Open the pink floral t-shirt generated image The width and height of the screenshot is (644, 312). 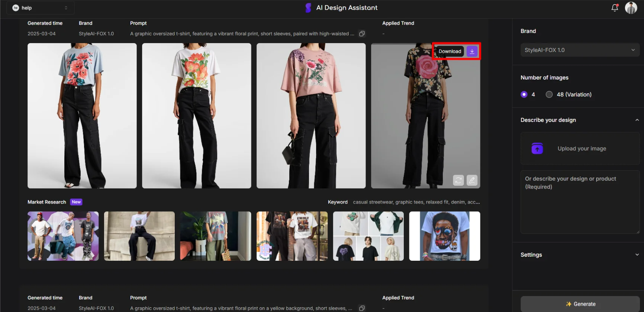311,116
